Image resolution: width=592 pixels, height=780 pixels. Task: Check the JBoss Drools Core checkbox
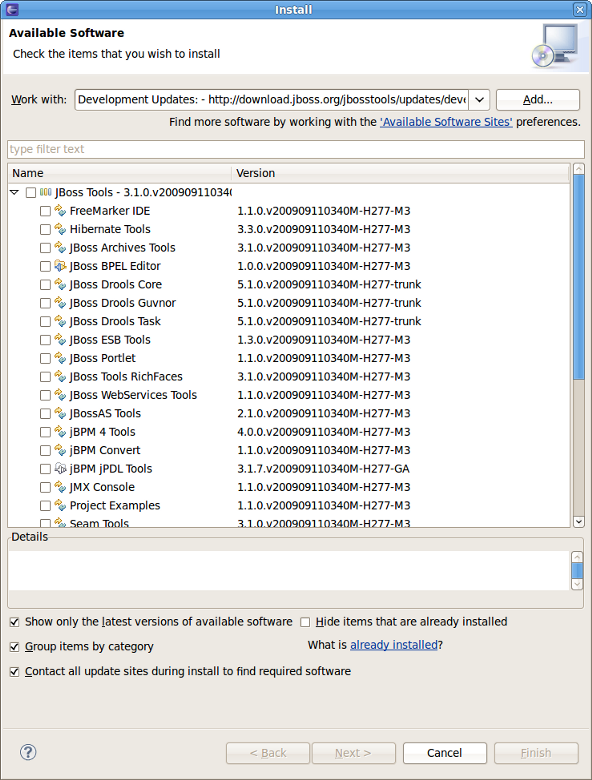pyautogui.click(x=45, y=285)
